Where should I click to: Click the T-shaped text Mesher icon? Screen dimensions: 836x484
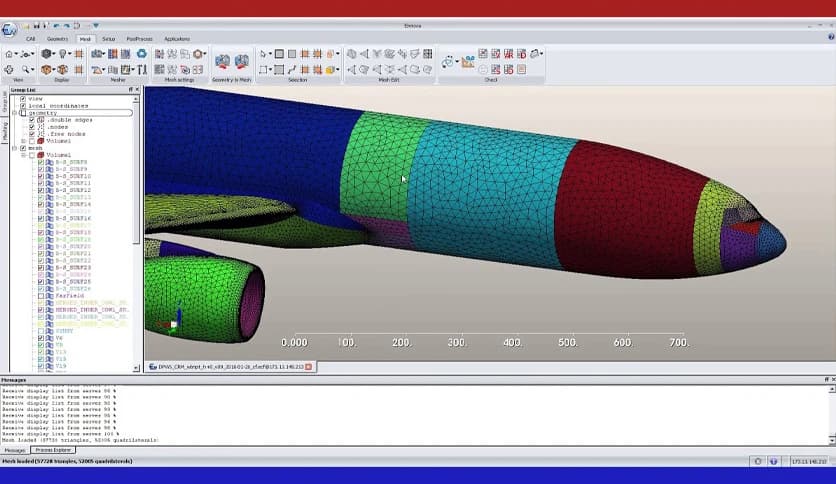[142, 69]
